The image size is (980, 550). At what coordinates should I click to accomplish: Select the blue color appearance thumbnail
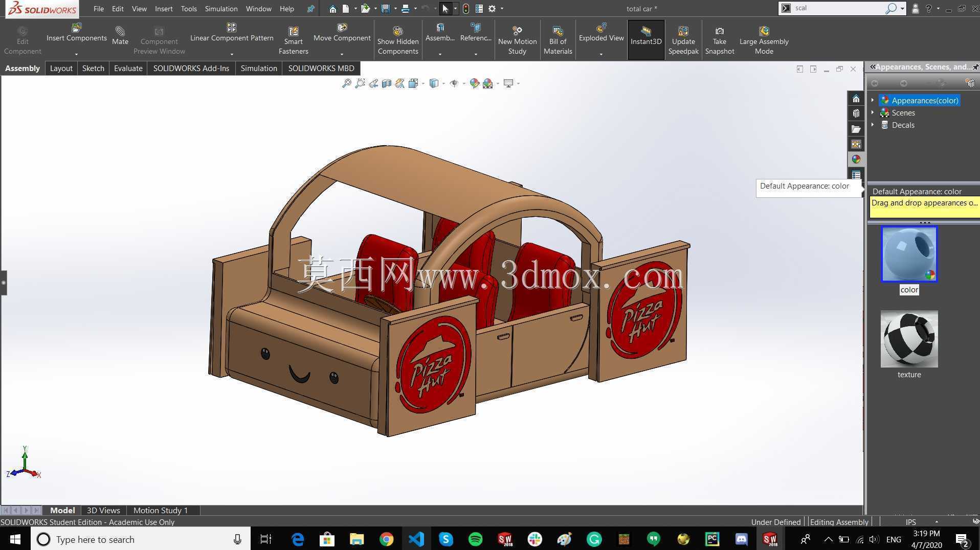point(909,254)
